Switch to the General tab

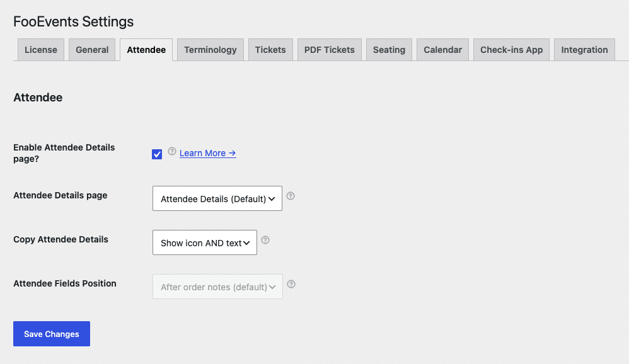(92, 50)
